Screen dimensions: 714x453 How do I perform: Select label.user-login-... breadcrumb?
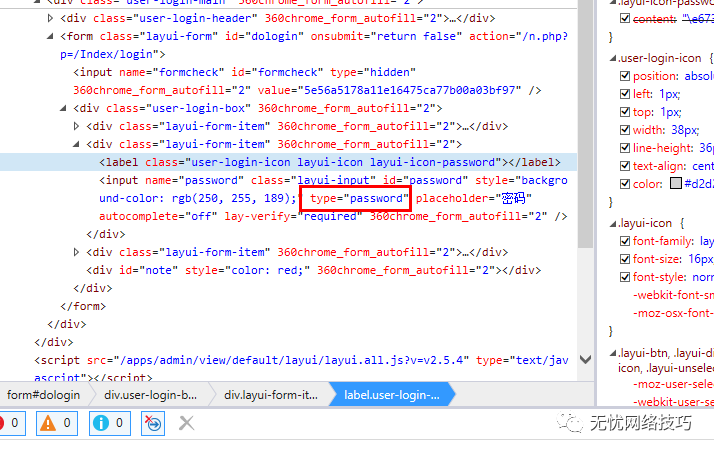(392, 395)
